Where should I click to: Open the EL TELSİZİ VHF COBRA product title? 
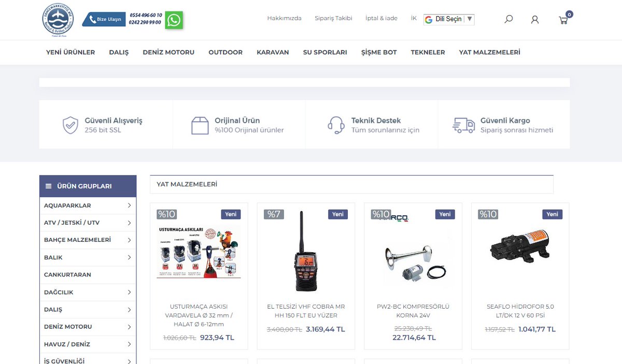[306, 311]
